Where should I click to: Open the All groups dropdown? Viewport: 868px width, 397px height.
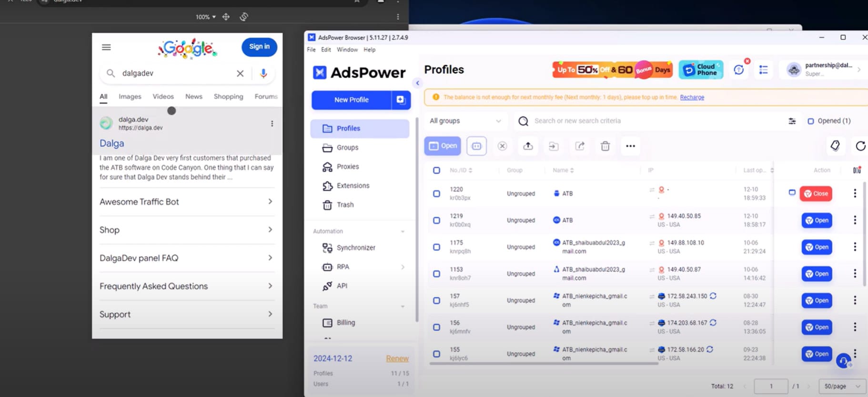tap(465, 121)
